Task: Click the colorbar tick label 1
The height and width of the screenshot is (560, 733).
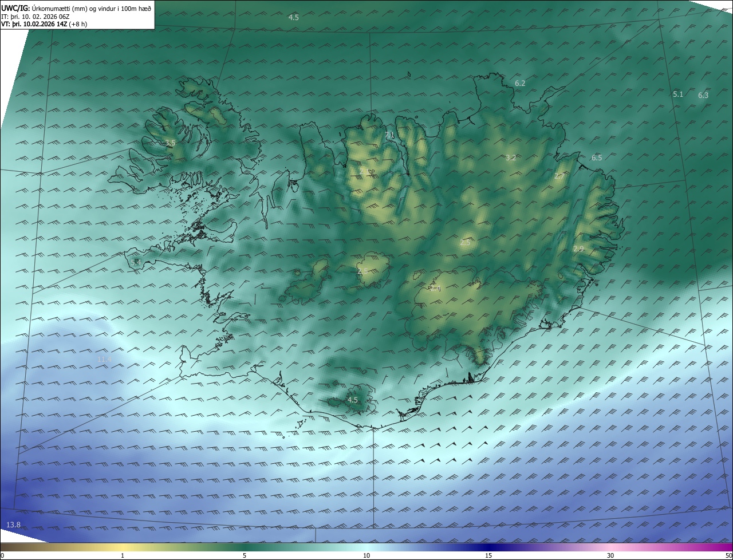Action: 123,555
